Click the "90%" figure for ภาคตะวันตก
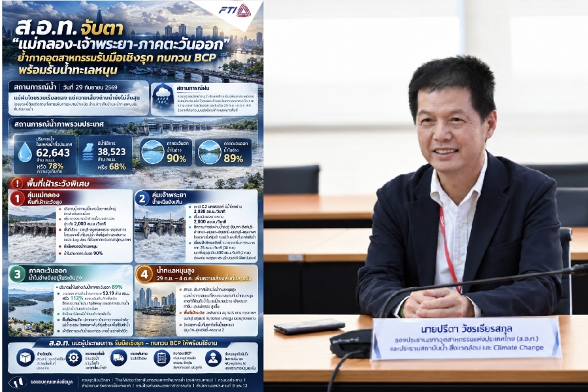Viewport: 588px width, 392px height. tap(176, 158)
